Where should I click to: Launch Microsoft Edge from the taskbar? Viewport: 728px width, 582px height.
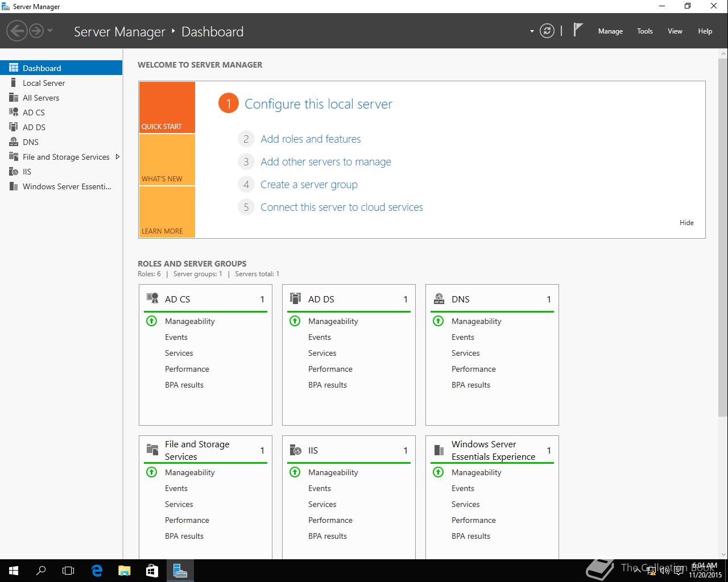pyautogui.click(x=97, y=571)
